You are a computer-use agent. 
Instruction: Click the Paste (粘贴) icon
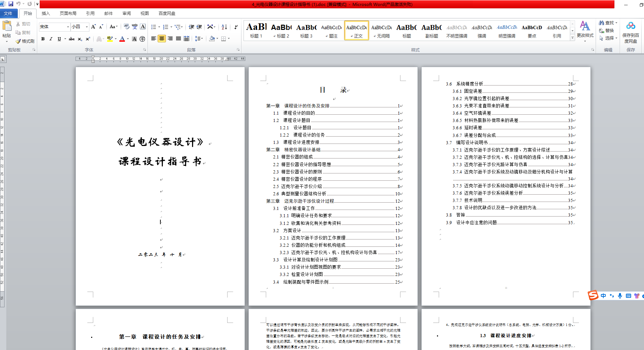(x=7, y=26)
